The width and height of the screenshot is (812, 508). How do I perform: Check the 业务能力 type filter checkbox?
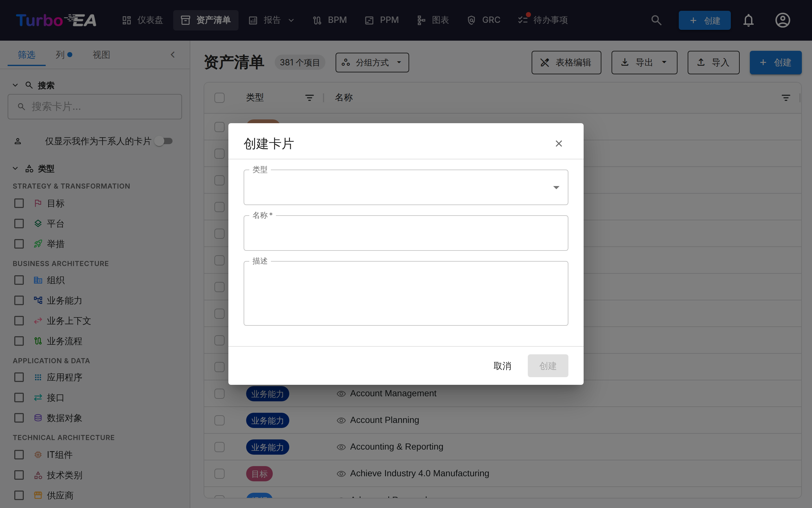[x=19, y=300]
